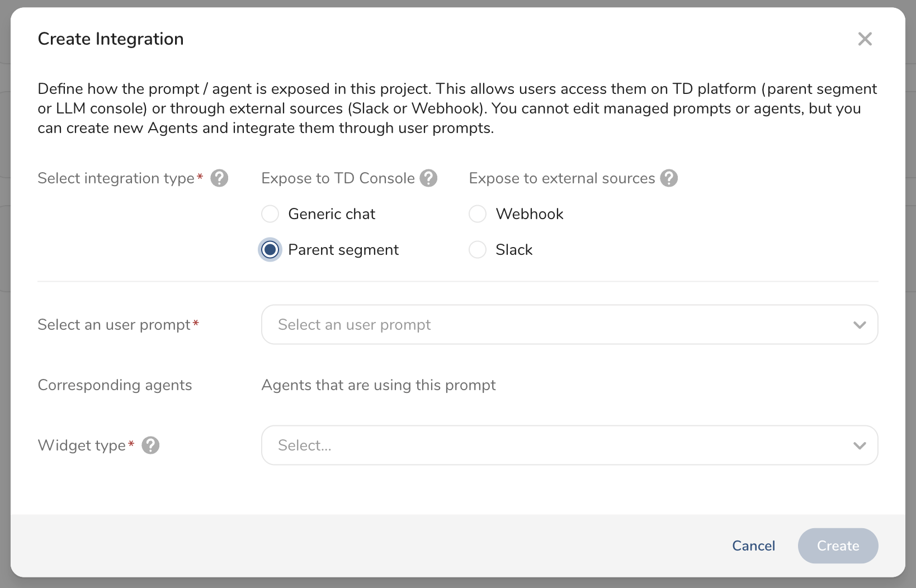Choose the Slack radio button
This screenshot has width=916, height=588.
pyautogui.click(x=478, y=250)
